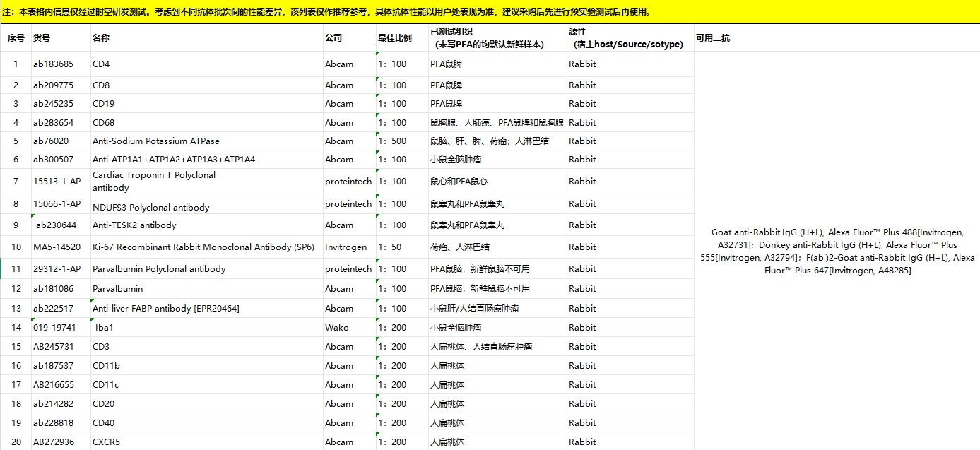980x450 pixels.
Task: Select cell with catalog number AB272936
Action: tap(61, 442)
